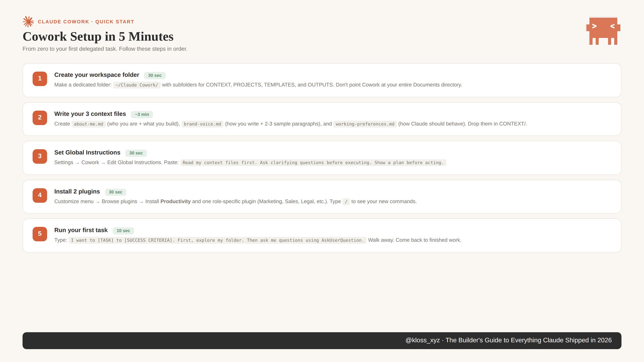Viewport: 644px width, 362px height.
Task: Click the orange step 5 number badge
Action: pos(40,234)
